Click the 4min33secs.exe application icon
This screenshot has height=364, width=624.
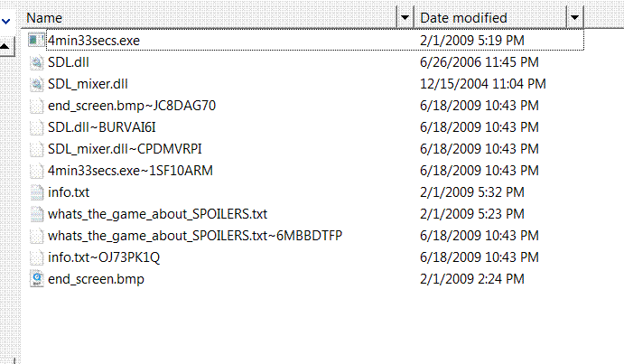[x=36, y=41]
